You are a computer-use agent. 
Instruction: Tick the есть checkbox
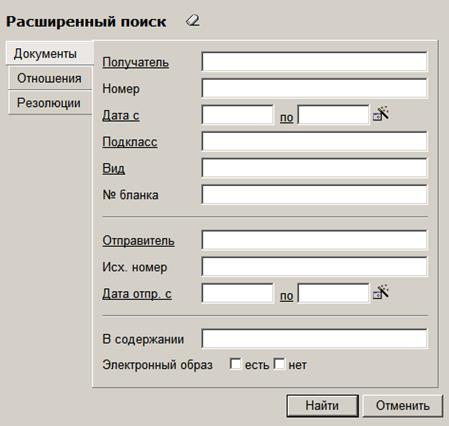[x=235, y=364]
